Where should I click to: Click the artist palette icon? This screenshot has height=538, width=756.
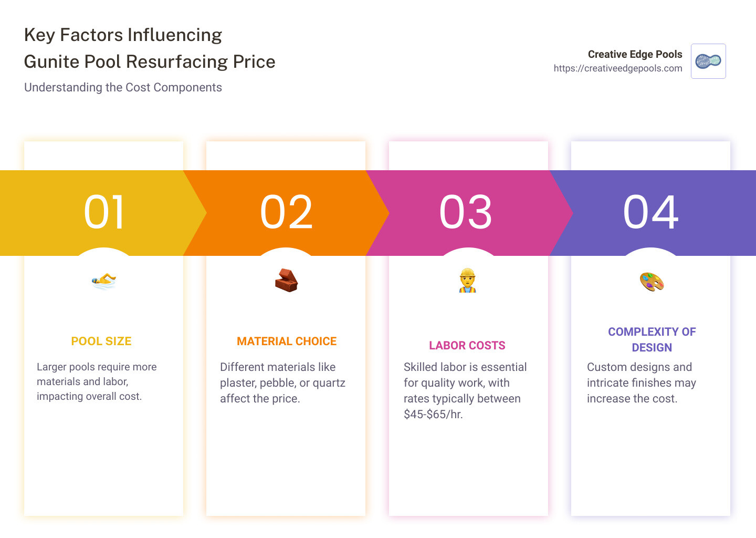pos(652,282)
